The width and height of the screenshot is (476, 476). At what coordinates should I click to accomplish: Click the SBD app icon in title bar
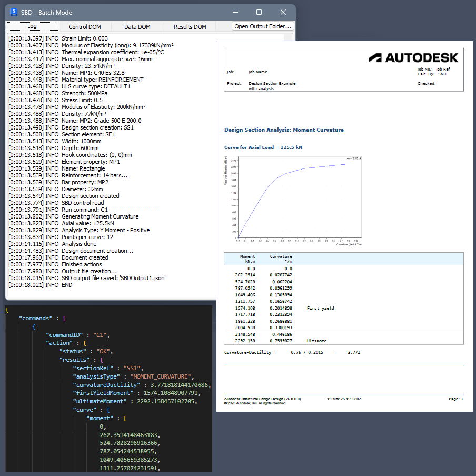coord(14,12)
